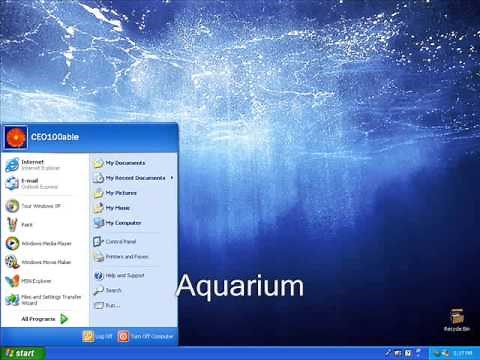Expand All Programs list
This screenshot has width=480, height=360.
click(45, 319)
